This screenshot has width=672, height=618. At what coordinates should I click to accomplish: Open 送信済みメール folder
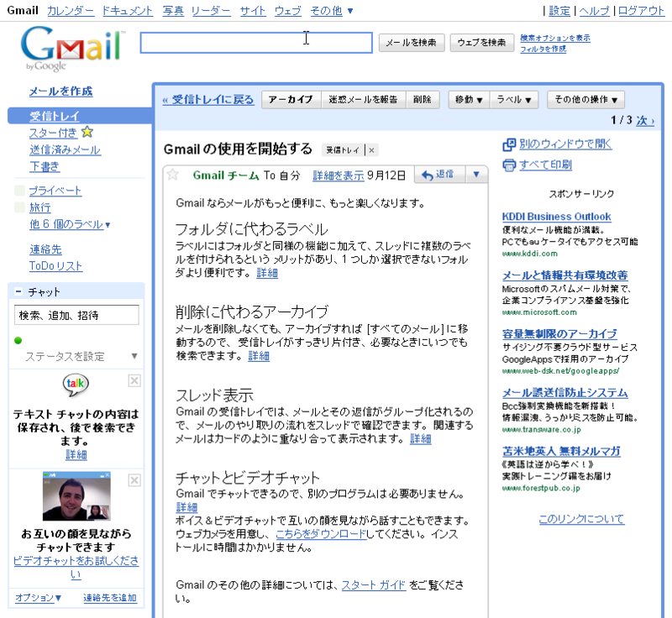tap(65, 150)
